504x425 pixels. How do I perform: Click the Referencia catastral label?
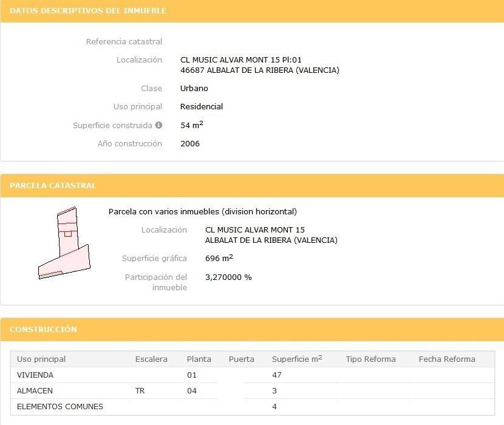coord(124,41)
